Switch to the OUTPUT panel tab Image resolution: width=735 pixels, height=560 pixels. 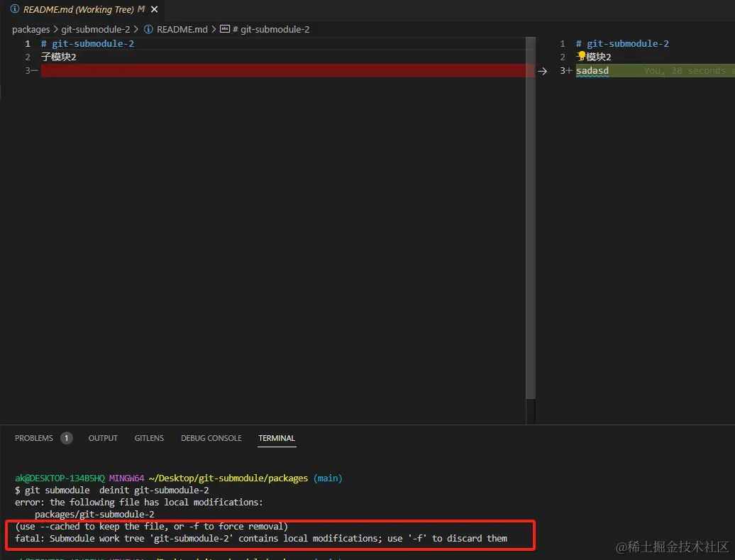[103, 438]
